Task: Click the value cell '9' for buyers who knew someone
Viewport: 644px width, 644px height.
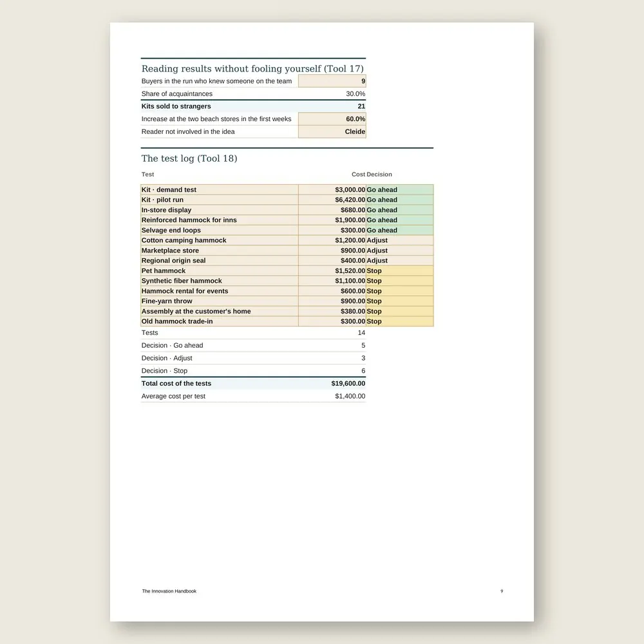Action: pyautogui.click(x=332, y=81)
